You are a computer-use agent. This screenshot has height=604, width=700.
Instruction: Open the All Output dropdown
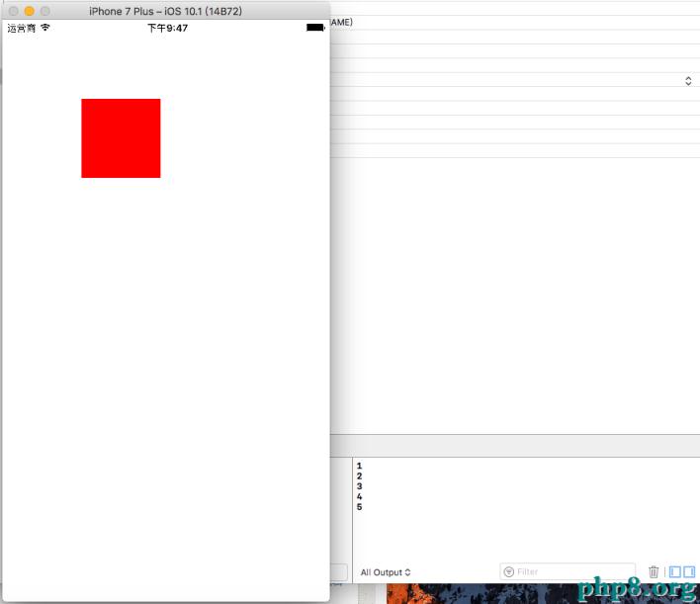[x=386, y=572]
